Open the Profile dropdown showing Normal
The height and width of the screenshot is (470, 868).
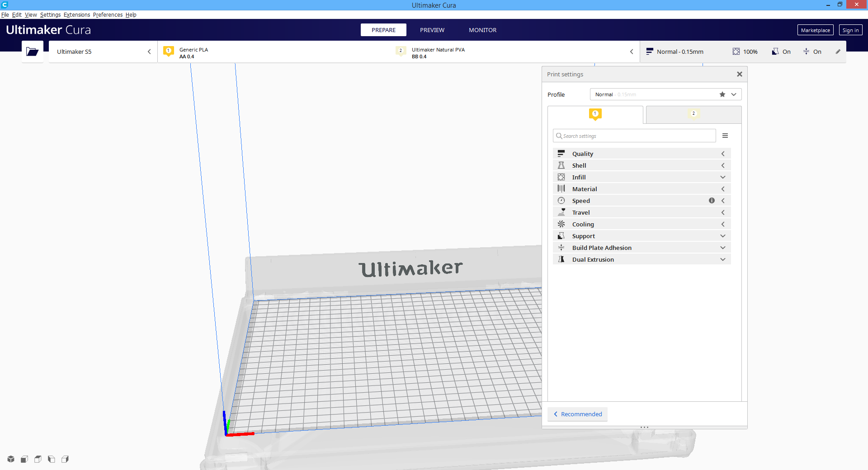click(x=665, y=94)
